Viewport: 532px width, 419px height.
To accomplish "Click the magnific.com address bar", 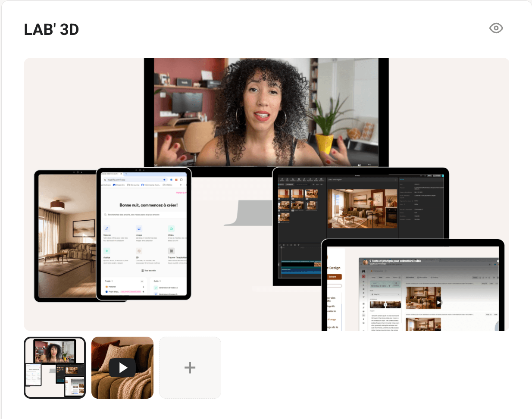I will click(x=135, y=180).
